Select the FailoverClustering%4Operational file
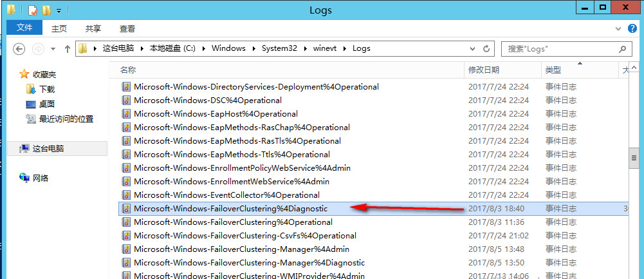The width and height of the screenshot is (644, 279). [233, 222]
